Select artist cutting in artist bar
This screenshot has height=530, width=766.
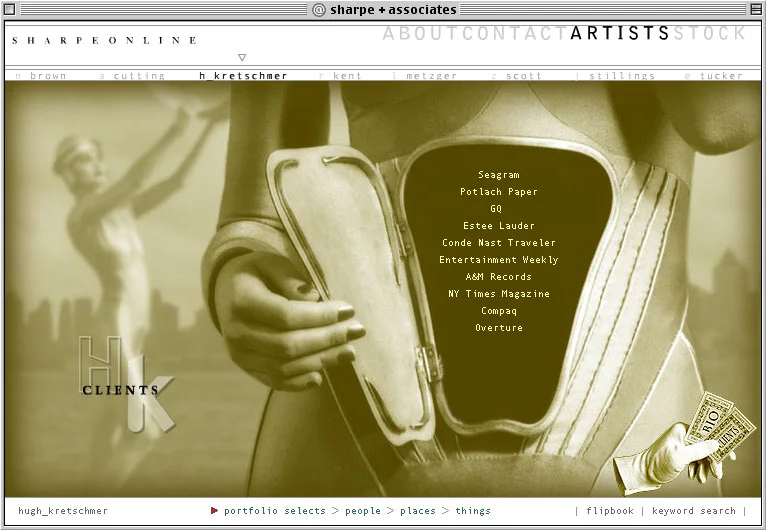(133, 76)
